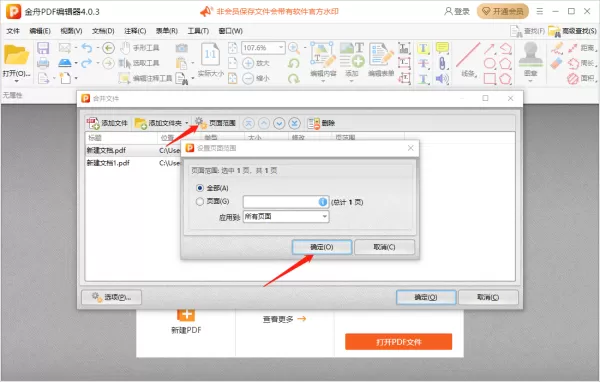
Task: Expand the Edit Content (编辑内容) dropdown arrow
Action: click(323, 81)
